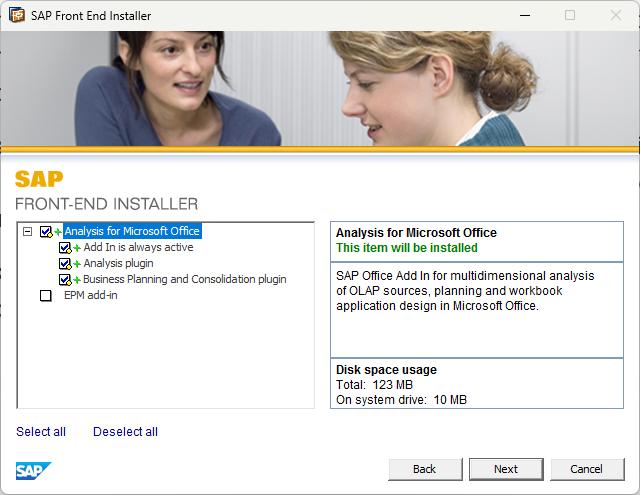Viewport: 640px width, 495px height.
Task: Click the blue SAP logo at bottom left
Action: coord(33,471)
